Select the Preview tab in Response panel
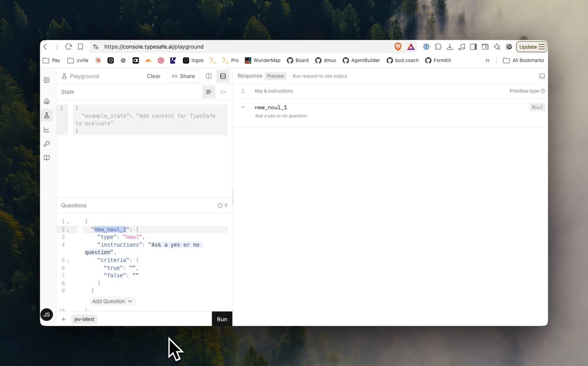 tap(275, 76)
